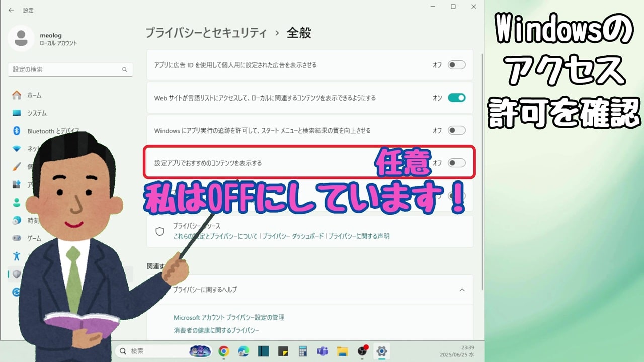Open Sticky Notes from the taskbar

(283, 351)
